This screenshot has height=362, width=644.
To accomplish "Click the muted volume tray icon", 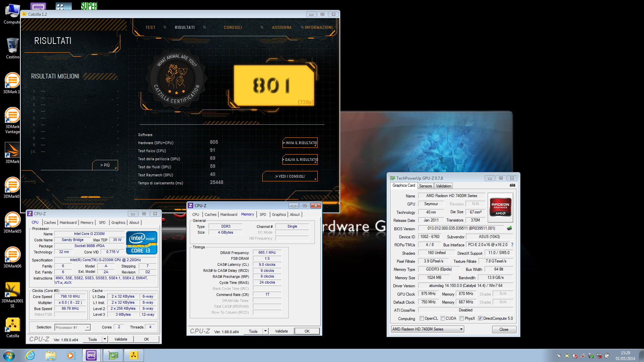I will pyautogui.click(x=575, y=356).
